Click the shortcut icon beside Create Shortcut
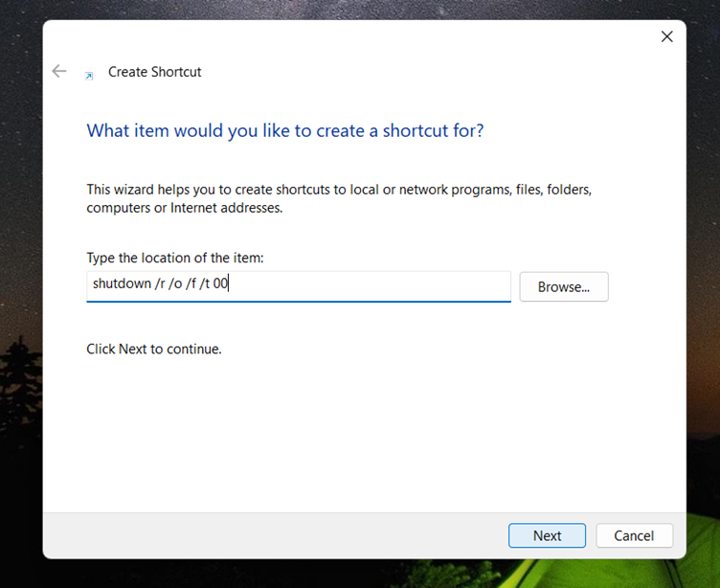 click(x=89, y=76)
